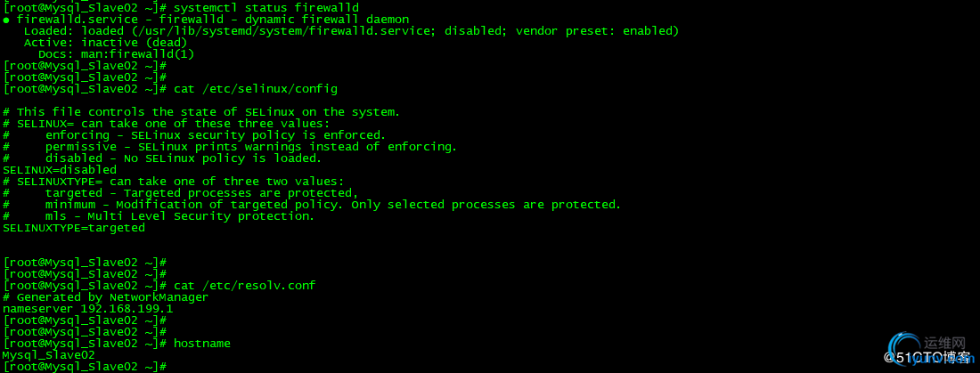Click the 'mls - Multi Level Security' comment

point(179,216)
